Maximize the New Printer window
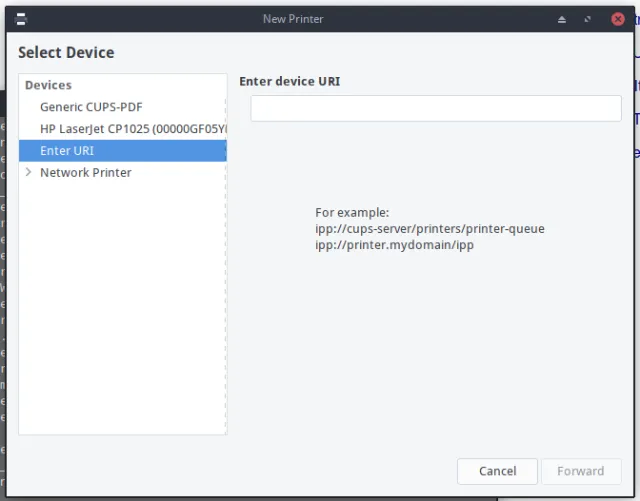 pyautogui.click(x=587, y=19)
